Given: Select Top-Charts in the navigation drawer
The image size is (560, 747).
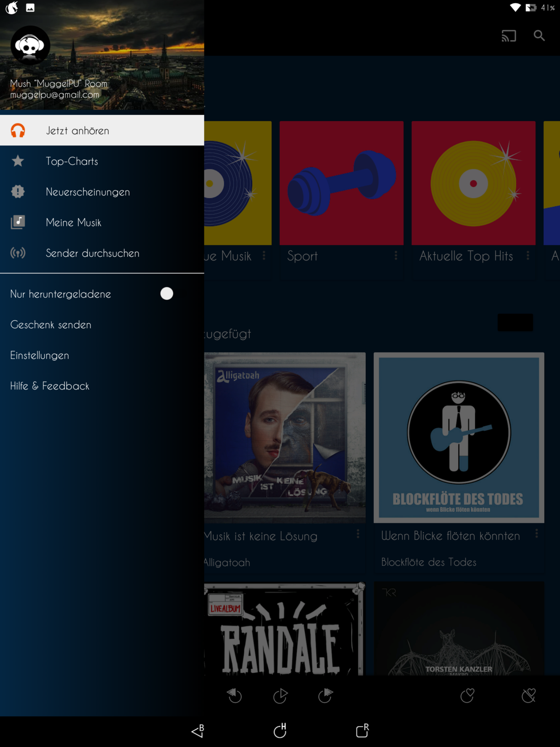Looking at the screenshot, I should click(72, 161).
